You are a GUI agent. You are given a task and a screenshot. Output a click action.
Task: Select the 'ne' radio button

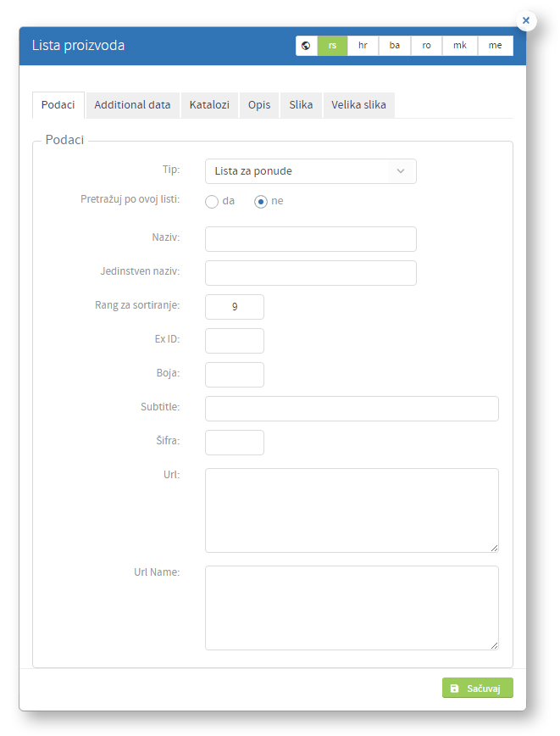[261, 201]
